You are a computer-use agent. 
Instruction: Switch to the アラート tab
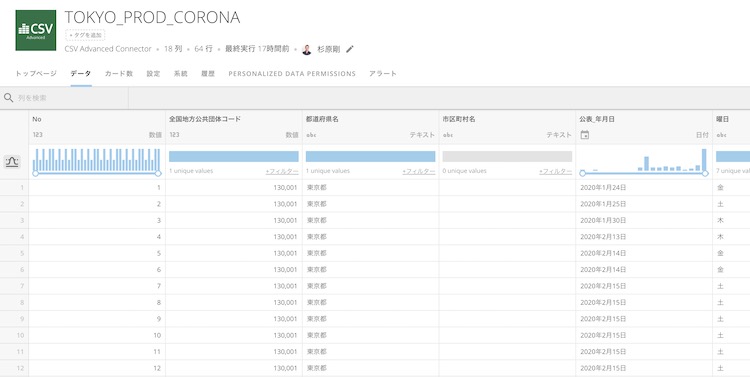click(383, 74)
